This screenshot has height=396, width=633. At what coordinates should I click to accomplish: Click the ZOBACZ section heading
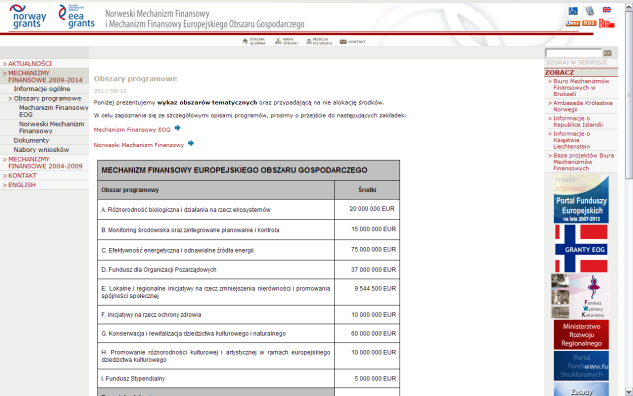click(x=559, y=73)
